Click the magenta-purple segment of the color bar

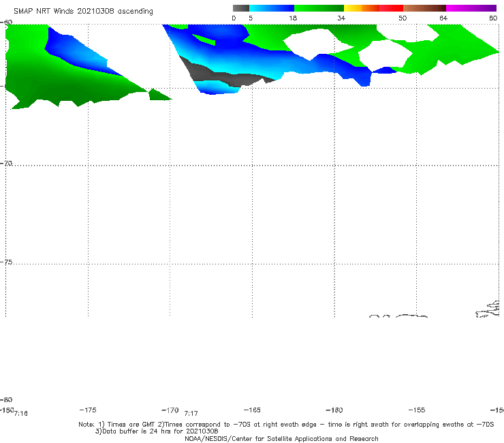[x=471, y=8]
